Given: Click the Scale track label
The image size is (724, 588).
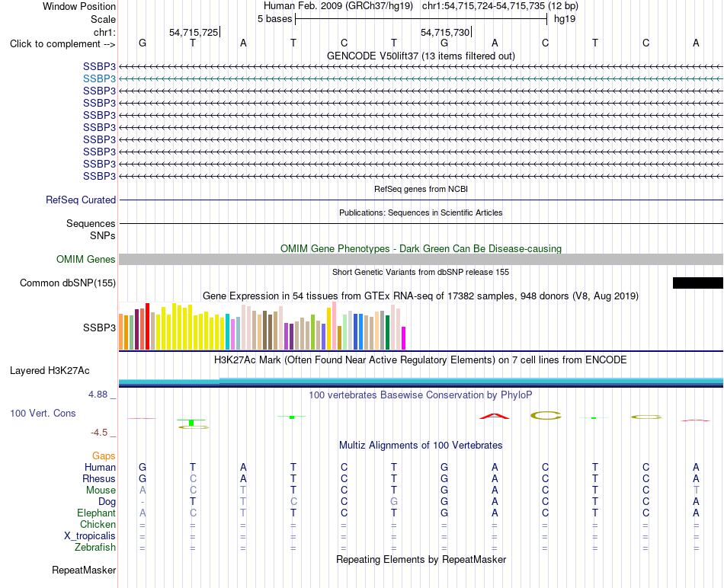Looking at the screenshot, I should click(103, 19).
